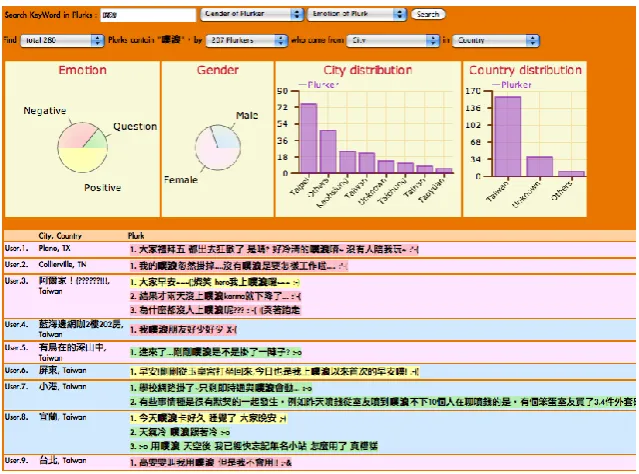Click the Search KeyWord input field

[148, 15]
